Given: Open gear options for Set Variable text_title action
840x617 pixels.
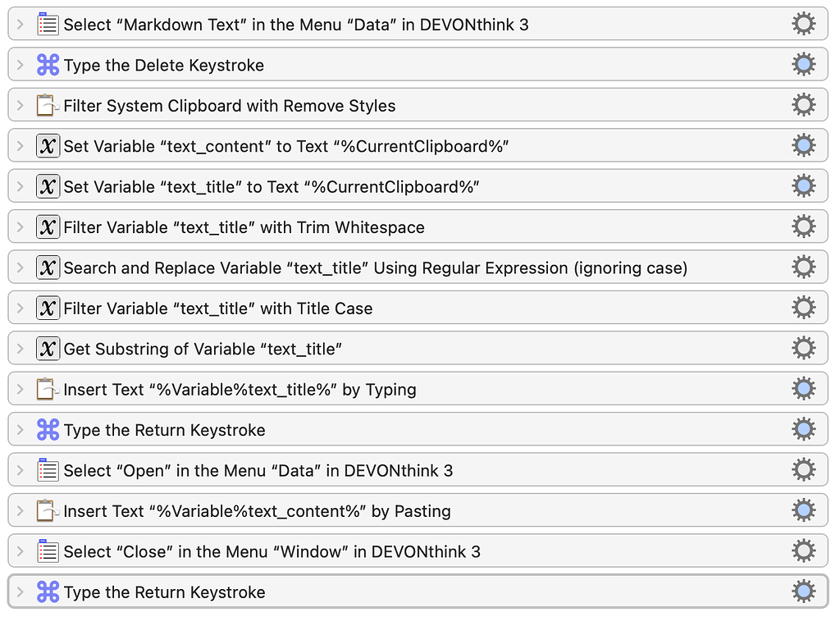Looking at the screenshot, I should [x=803, y=185].
